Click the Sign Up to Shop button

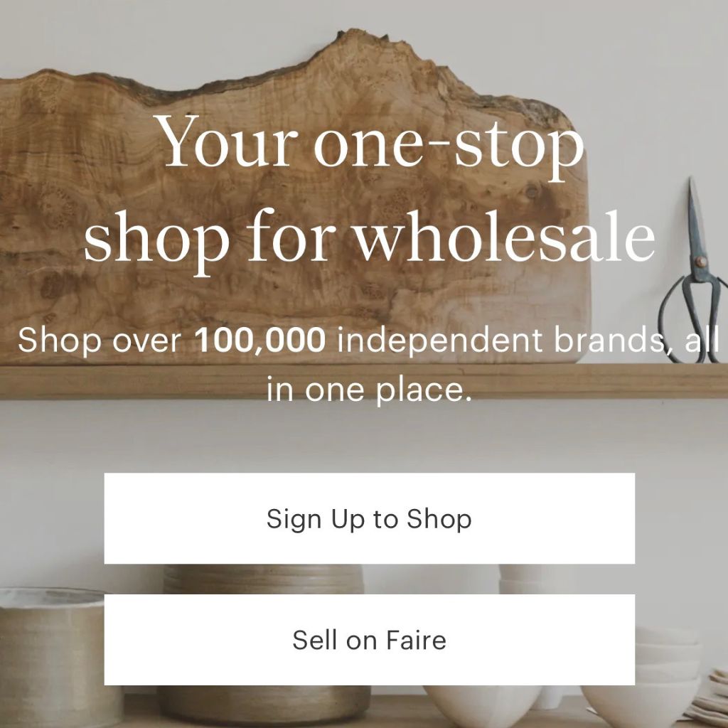tap(370, 518)
